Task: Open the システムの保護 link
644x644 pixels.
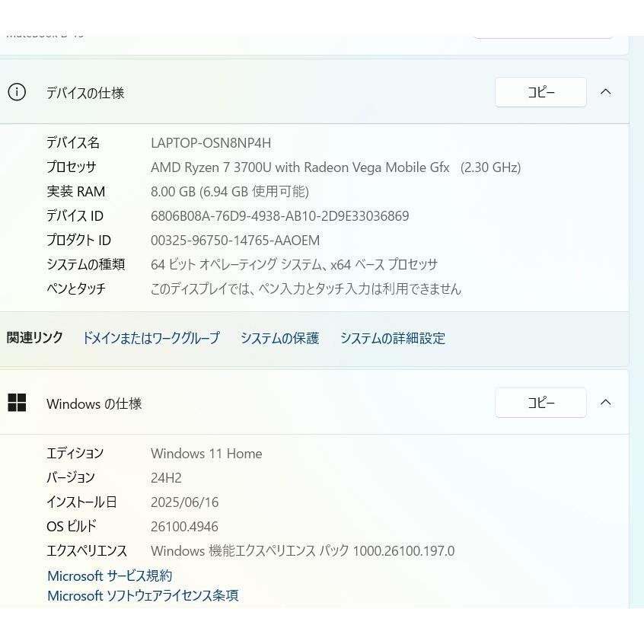Action: click(279, 338)
